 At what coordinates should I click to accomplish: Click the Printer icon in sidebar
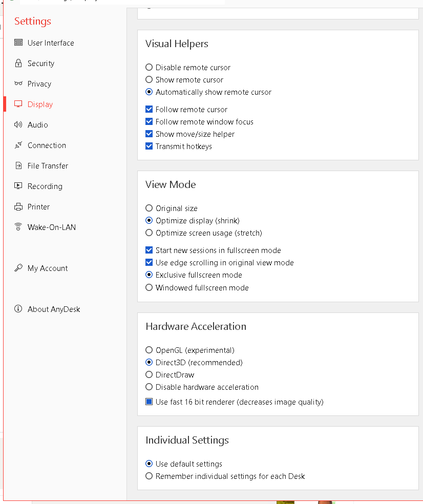(x=18, y=206)
